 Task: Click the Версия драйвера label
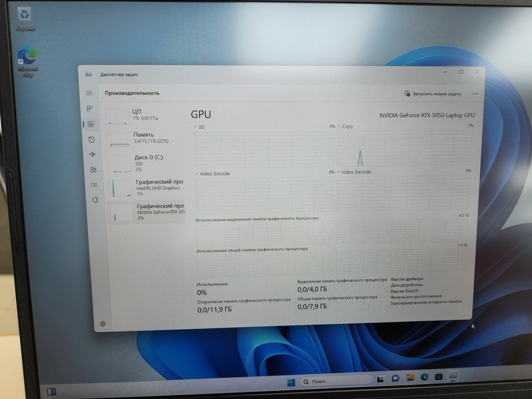[x=407, y=279]
